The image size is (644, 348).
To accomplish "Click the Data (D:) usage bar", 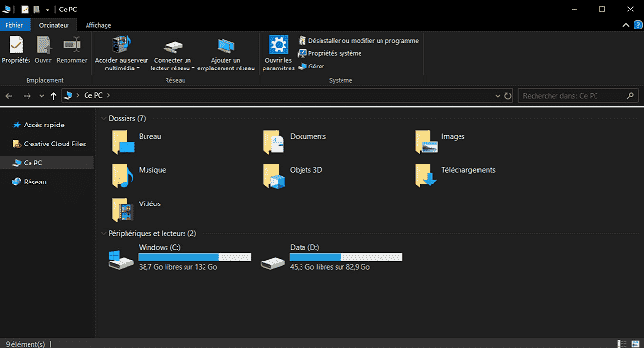I will pyautogui.click(x=346, y=258).
